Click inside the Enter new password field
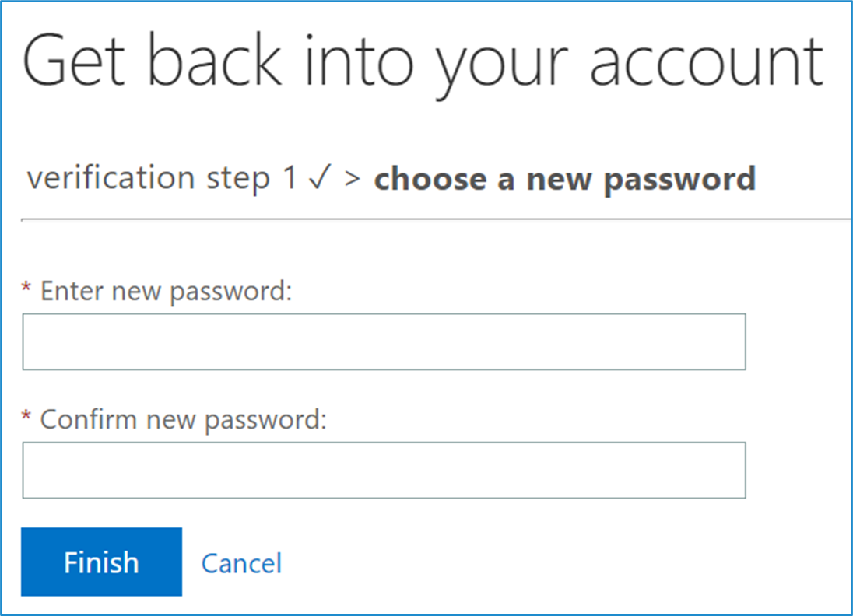Image resolution: width=853 pixels, height=616 pixels. (x=384, y=341)
